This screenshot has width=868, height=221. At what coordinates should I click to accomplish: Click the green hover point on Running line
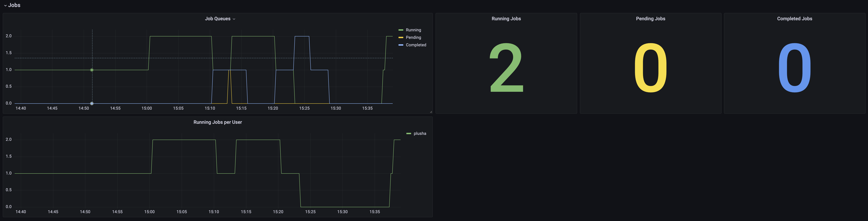click(92, 70)
